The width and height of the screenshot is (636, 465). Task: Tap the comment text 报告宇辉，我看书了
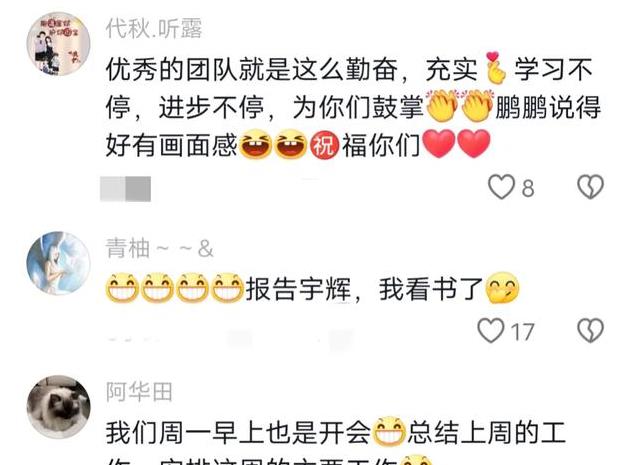click(x=364, y=289)
